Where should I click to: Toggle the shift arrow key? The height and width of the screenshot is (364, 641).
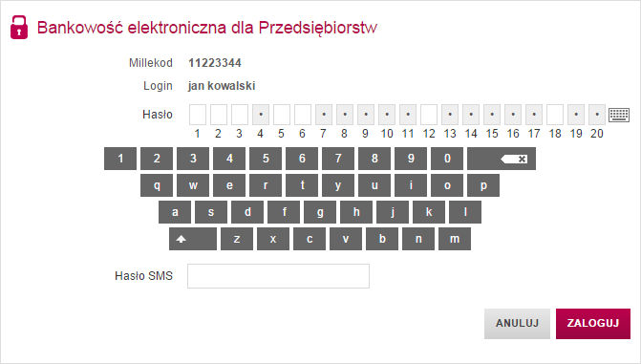pos(193,239)
